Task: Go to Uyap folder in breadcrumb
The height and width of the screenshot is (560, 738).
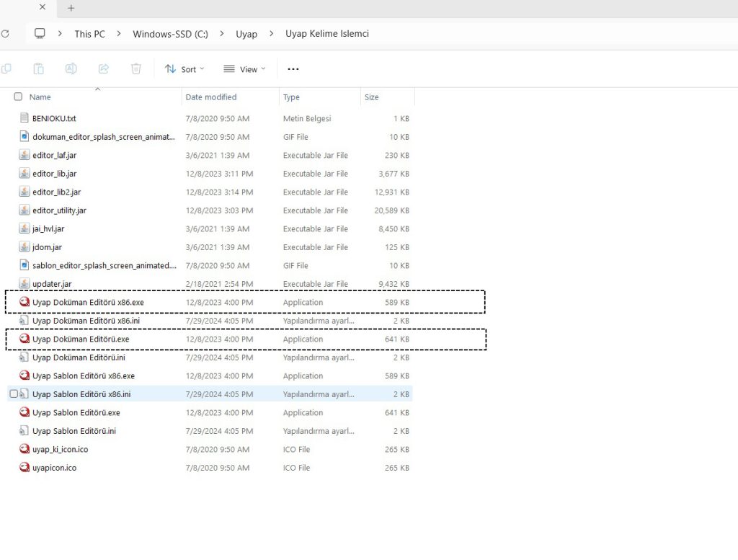Action: pyautogui.click(x=246, y=34)
